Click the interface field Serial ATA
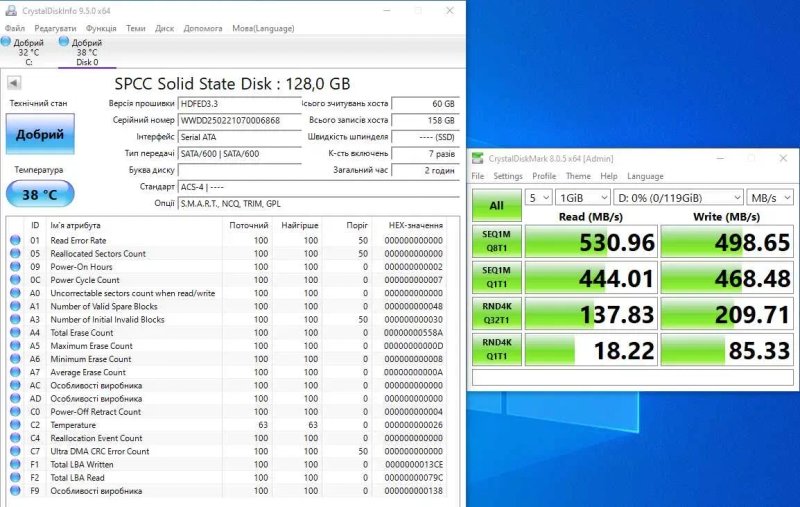The height and width of the screenshot is (507, 800). click(x=240, y=137)
